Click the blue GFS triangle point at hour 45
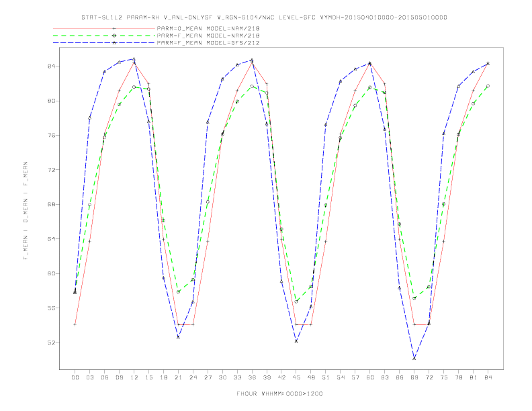 pyautogui.click(x=296, y=341)
